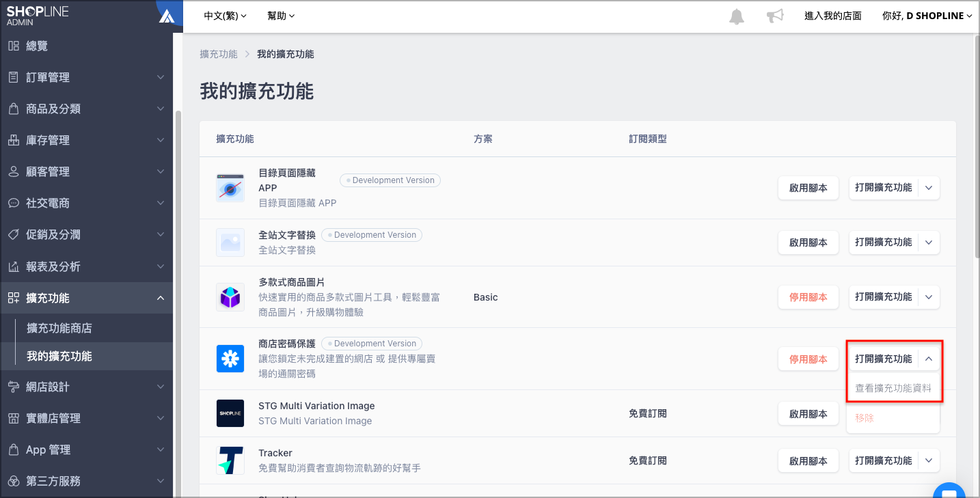Click the 擴充功能 apps grid icon
980x498 pixels.
pos(13,298)
